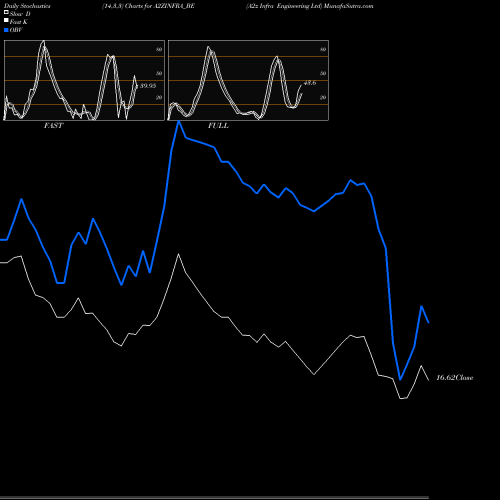Click the Fast K legend color box

pyautogui.click(x=6, y=20)
